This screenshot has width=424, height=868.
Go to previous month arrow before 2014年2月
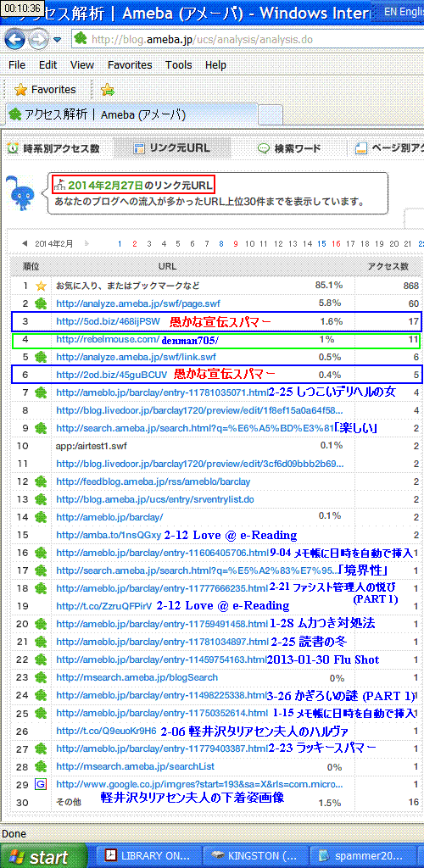point(24,243)
